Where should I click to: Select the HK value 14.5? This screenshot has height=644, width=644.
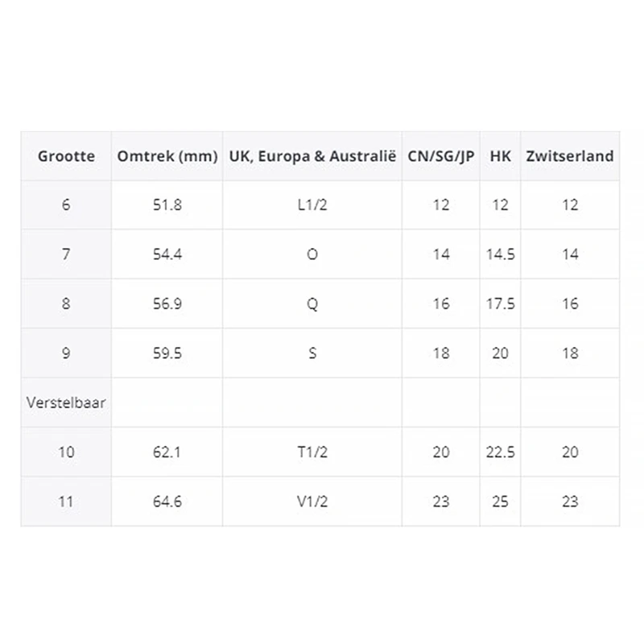tap(500, 254)
